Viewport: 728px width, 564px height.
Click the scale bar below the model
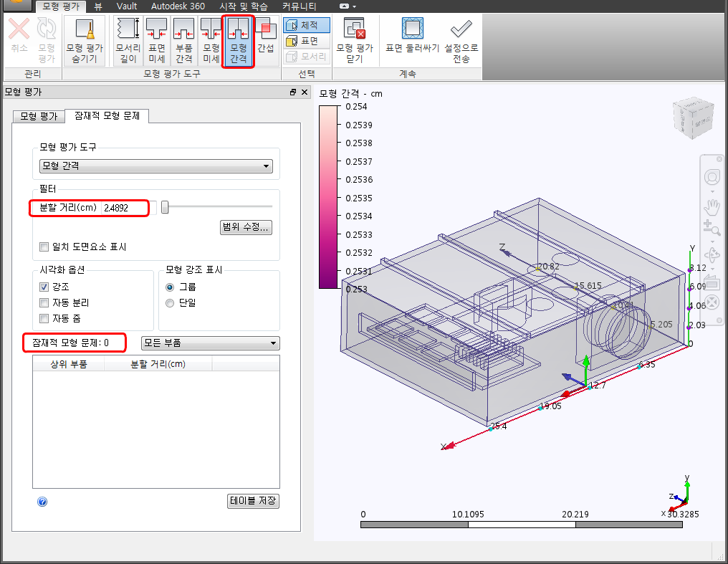tap(522, 525)
